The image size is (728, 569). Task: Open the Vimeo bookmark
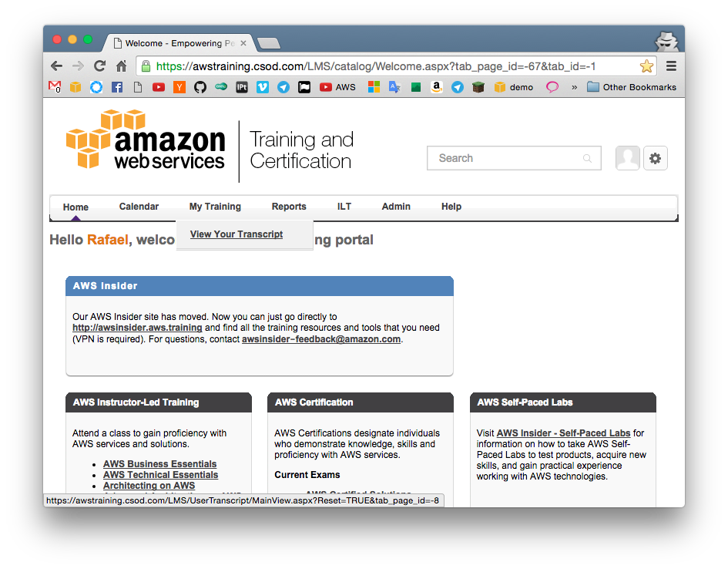click(x=263, y=87)
